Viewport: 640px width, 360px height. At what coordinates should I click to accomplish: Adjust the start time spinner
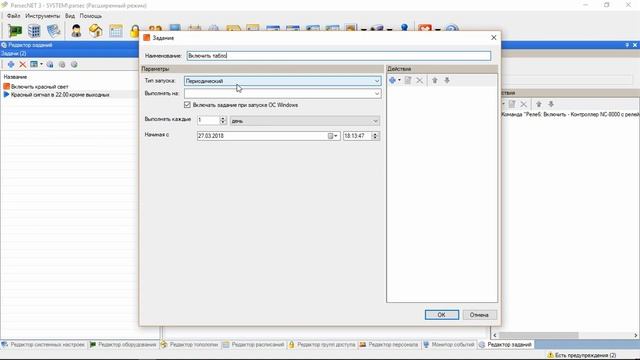click(375, 136)
